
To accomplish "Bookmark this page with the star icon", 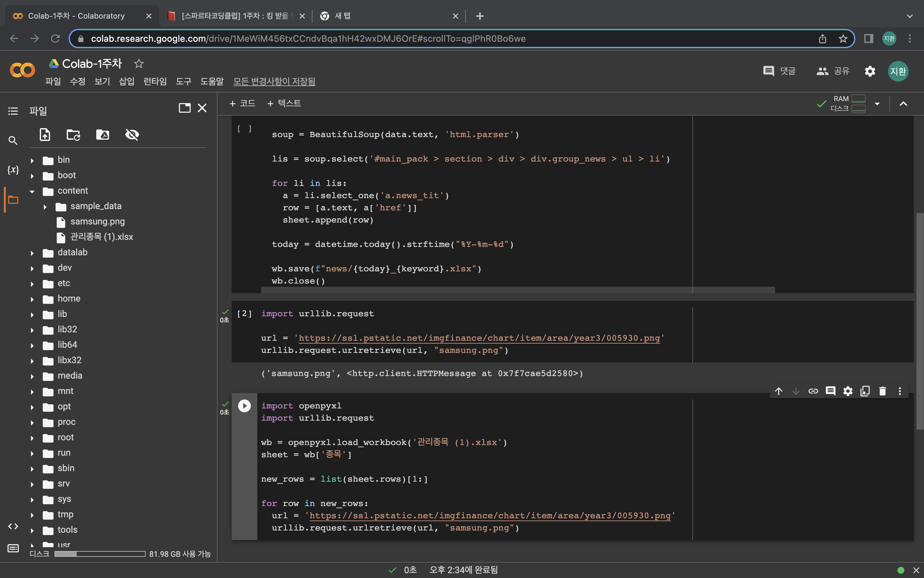I will (843, 39).
